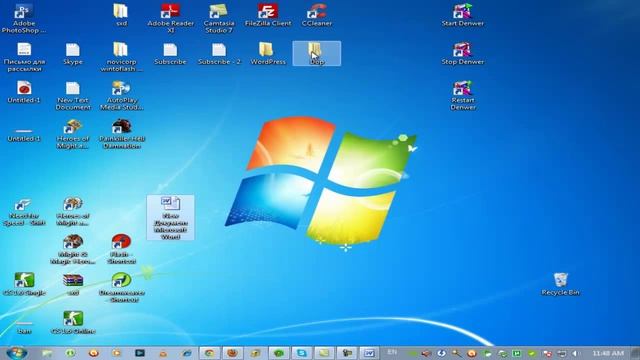Viewport: 640px width, 360px height.
Task: Open Skype from the taskbar
Action: click(x=302, y=353)
